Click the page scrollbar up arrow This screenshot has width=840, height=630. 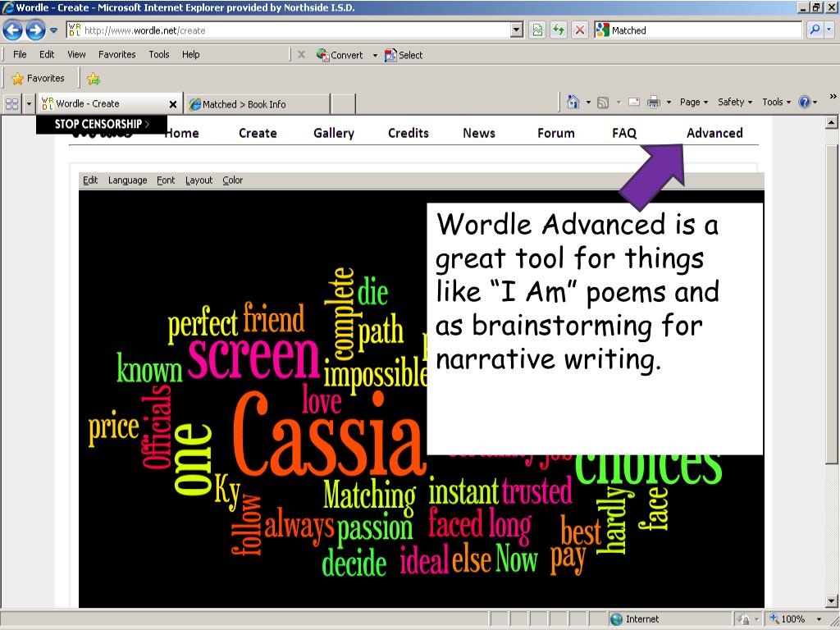[832, 123]
